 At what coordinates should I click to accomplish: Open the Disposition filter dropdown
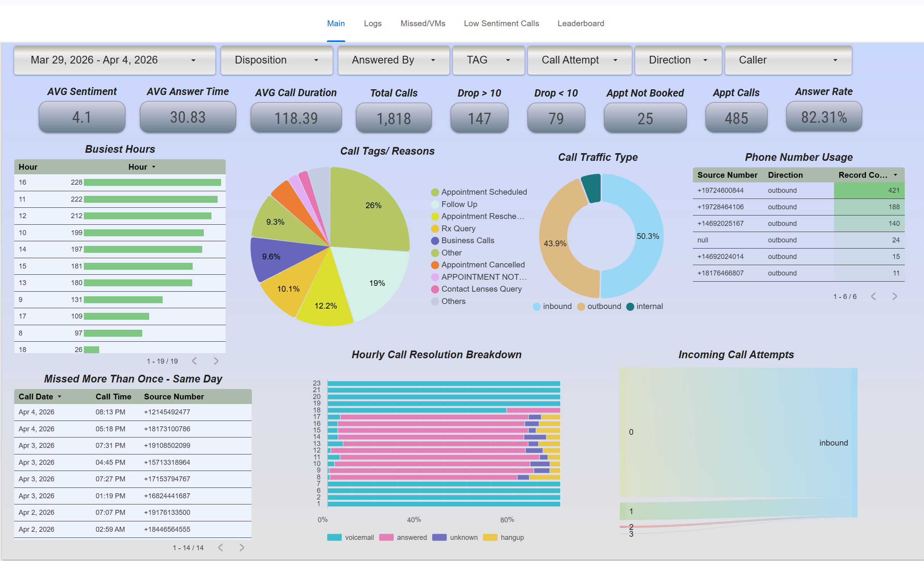(x=276, y=60)
